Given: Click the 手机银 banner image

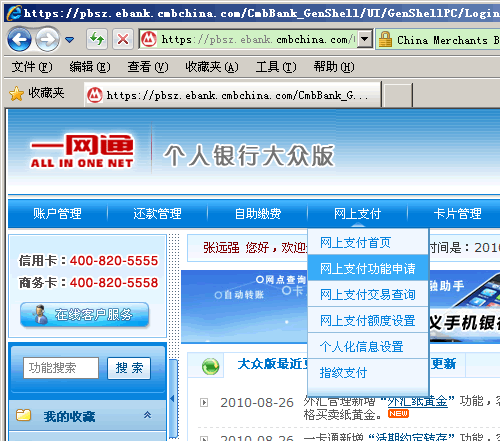Looking at the screenshot, I should coord(464,307).
